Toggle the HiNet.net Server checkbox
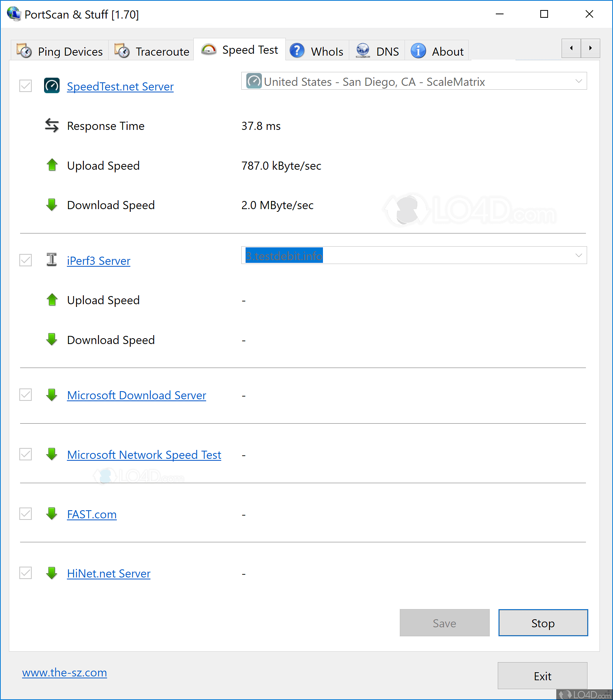This screenshot has height=700, width=613. pyautogui.click(x=26, y=573)
